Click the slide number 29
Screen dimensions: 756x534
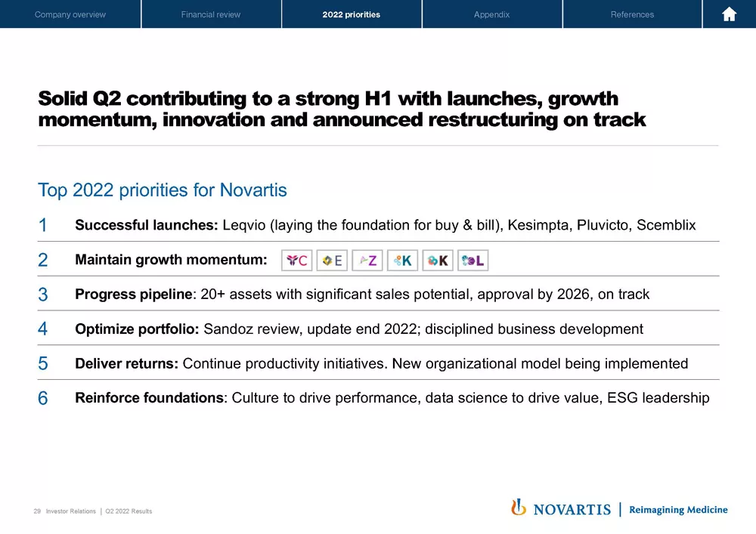(37, 511)
